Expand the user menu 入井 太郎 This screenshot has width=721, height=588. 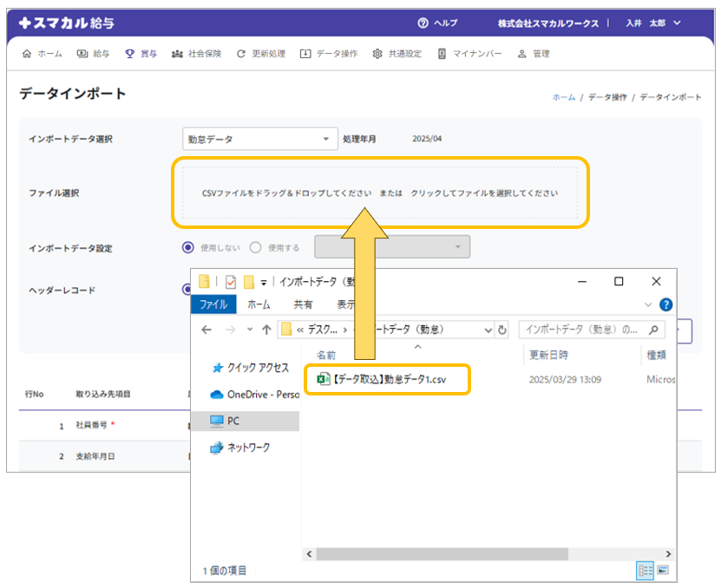pos(652,23)
